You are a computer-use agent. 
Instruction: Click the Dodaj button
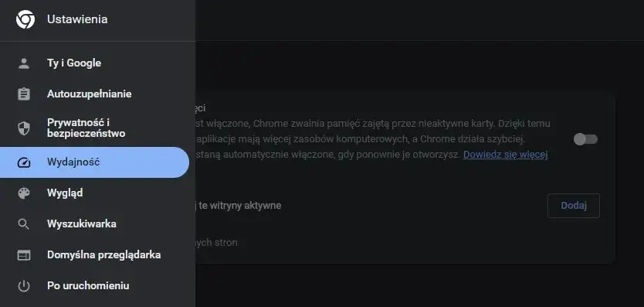tap(574, 206)
